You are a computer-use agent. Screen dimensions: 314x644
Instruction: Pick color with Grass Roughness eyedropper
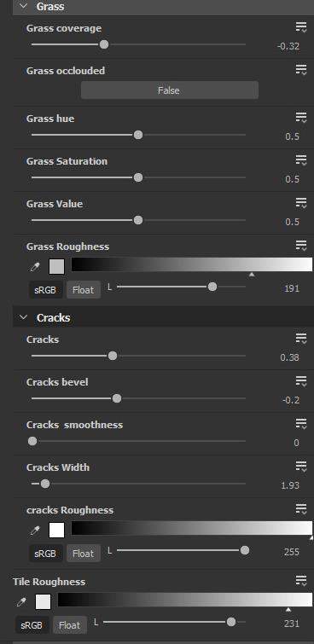36,267
